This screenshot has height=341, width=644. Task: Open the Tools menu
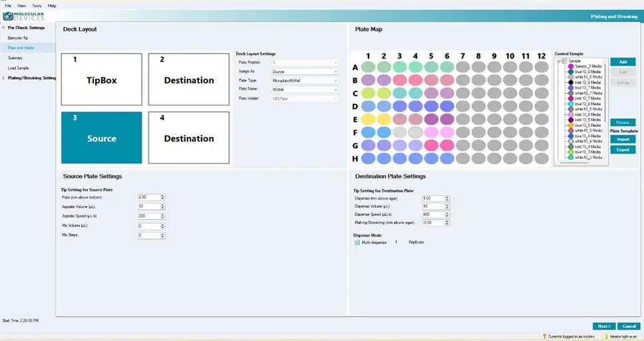[37, 6]
